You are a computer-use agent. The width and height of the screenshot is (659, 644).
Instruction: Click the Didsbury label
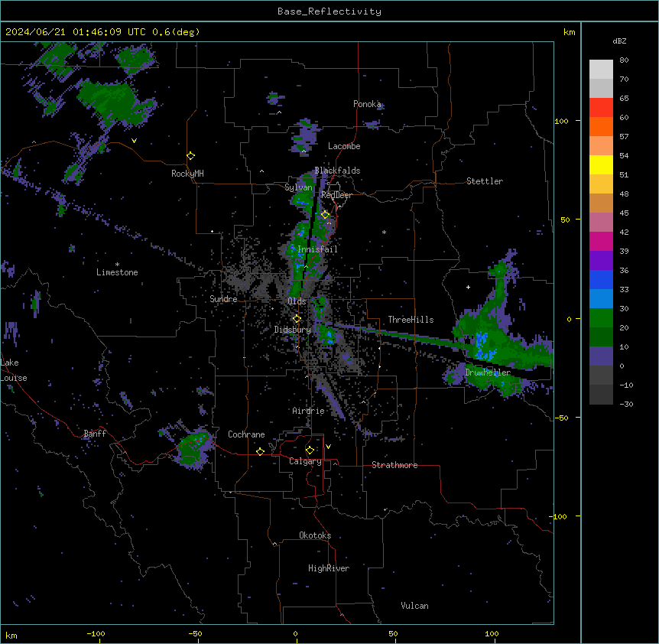[293, 330]
